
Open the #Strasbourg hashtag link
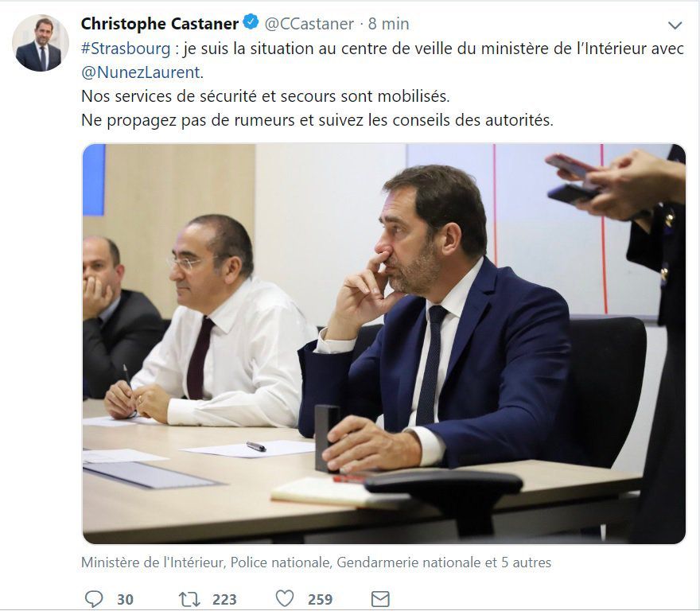tap(126, 49)
